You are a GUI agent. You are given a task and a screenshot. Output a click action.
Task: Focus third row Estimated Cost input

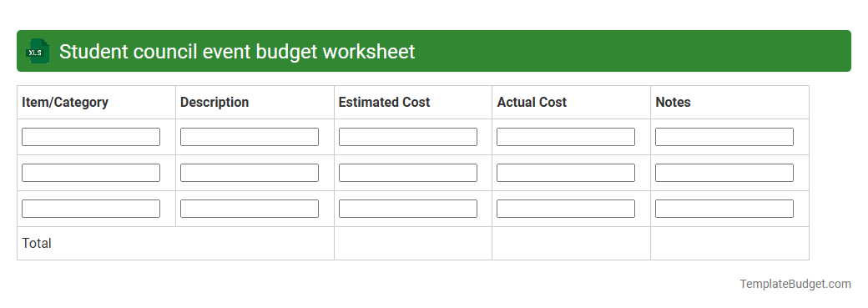pos(407,209)
